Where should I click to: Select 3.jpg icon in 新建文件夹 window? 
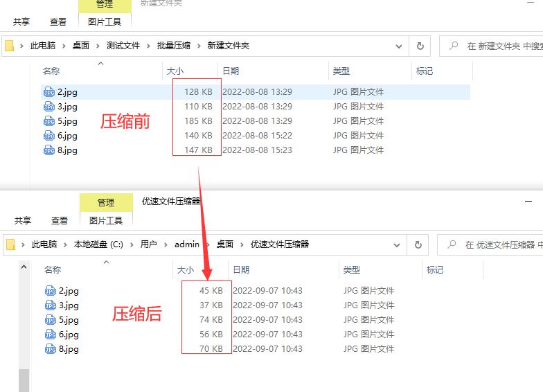[x=49, y=107]
